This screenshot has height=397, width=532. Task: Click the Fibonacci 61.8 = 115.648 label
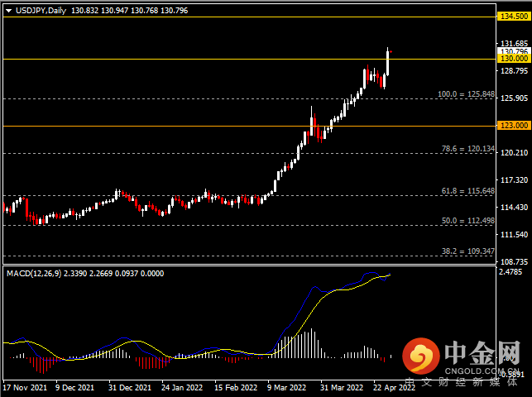click(x=467, y=191)
